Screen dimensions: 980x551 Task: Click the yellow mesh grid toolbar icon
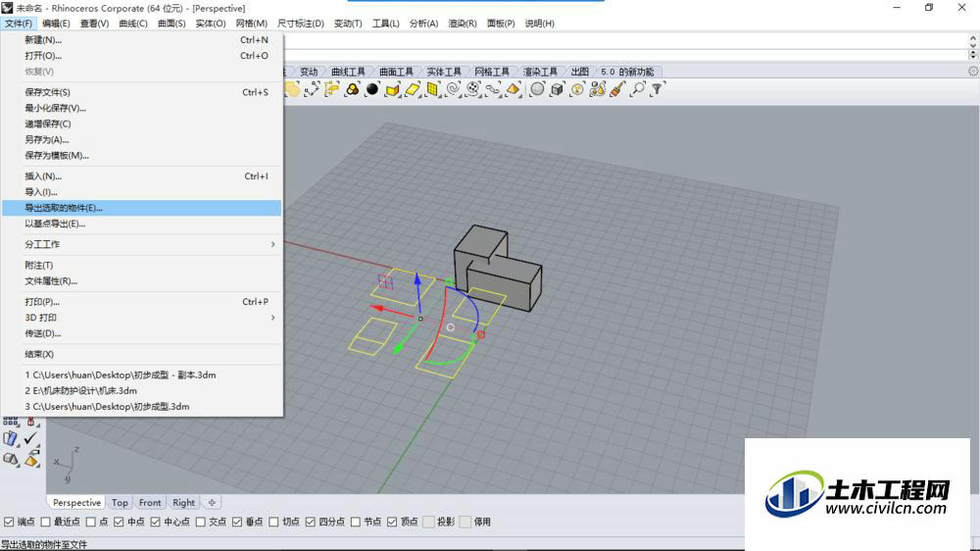click(x=432, y=89)
